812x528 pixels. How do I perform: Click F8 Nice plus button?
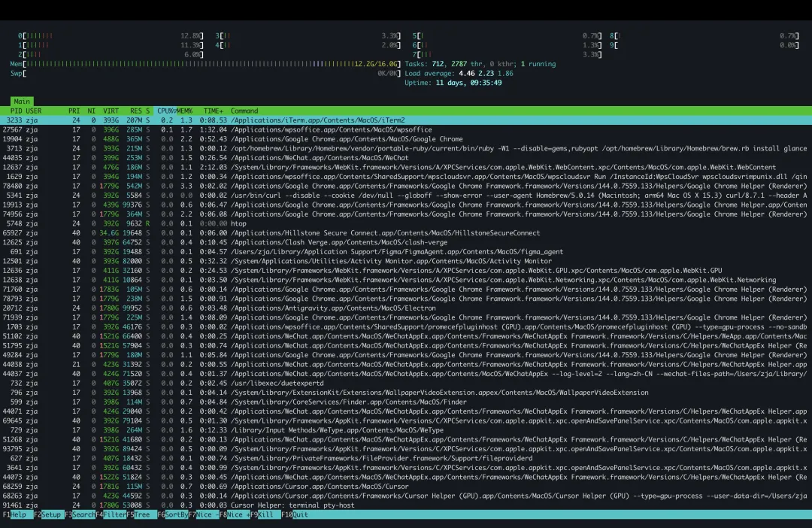235,514
